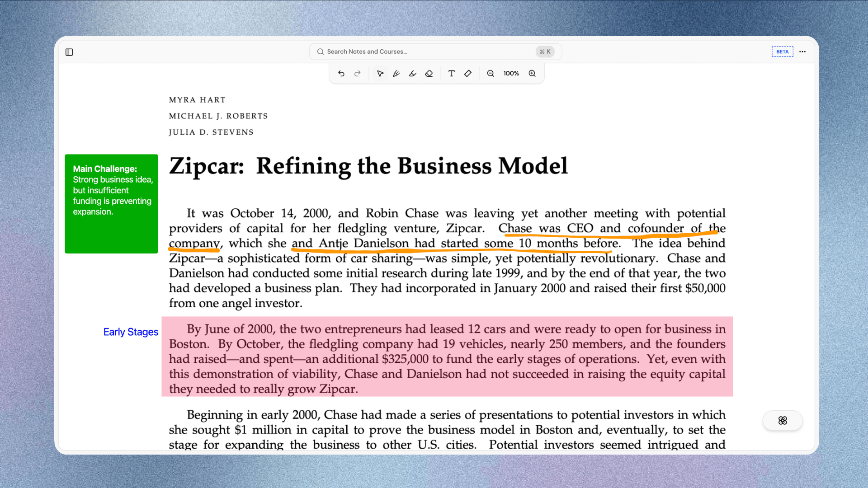Click the words 'Beginning in early 2000'

(x=253, y=415)
